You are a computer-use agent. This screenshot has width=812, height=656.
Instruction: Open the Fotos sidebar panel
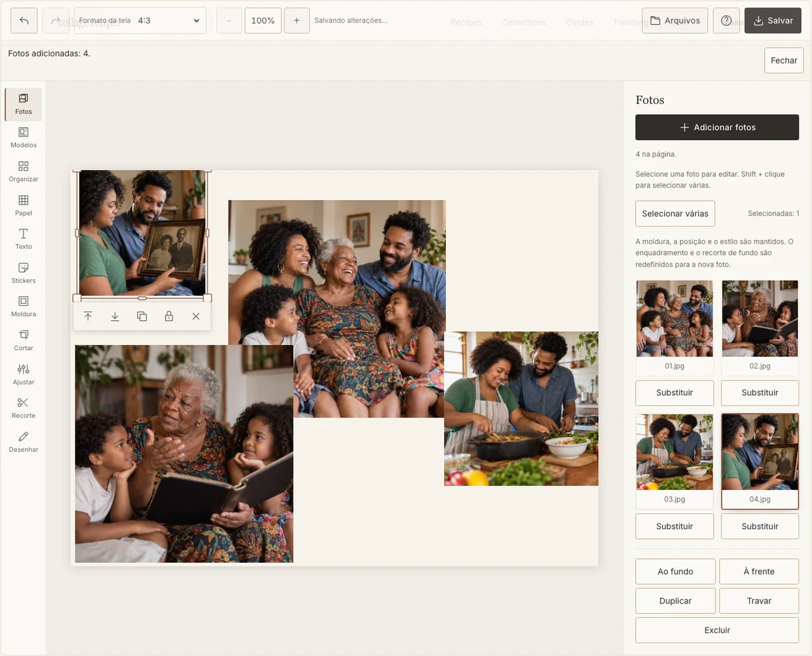pyautogui.click(x=23, y=104)
